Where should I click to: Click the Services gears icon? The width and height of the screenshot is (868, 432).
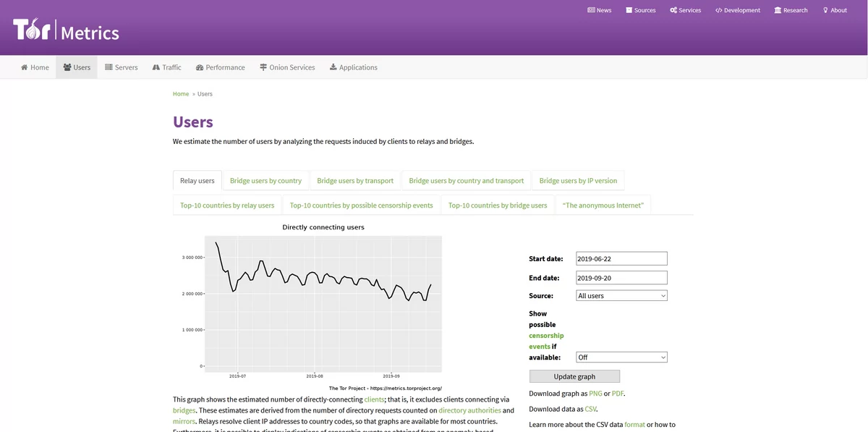coord(673,10)
